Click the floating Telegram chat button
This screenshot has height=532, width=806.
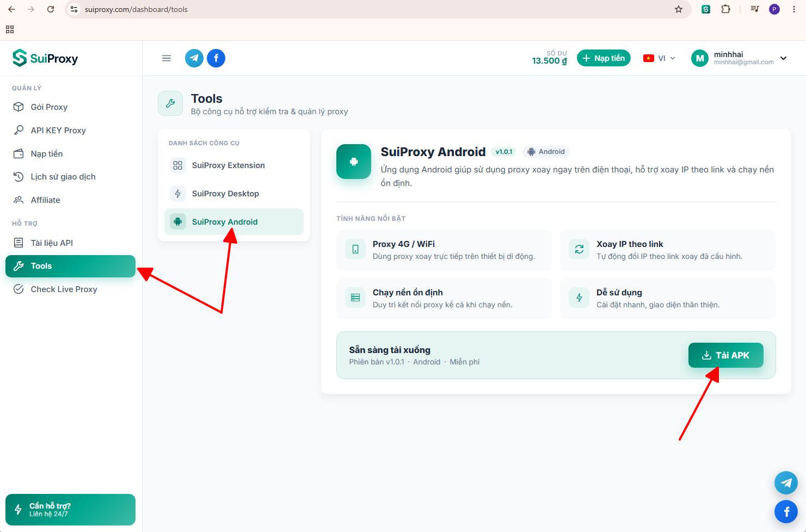[786, 482]
